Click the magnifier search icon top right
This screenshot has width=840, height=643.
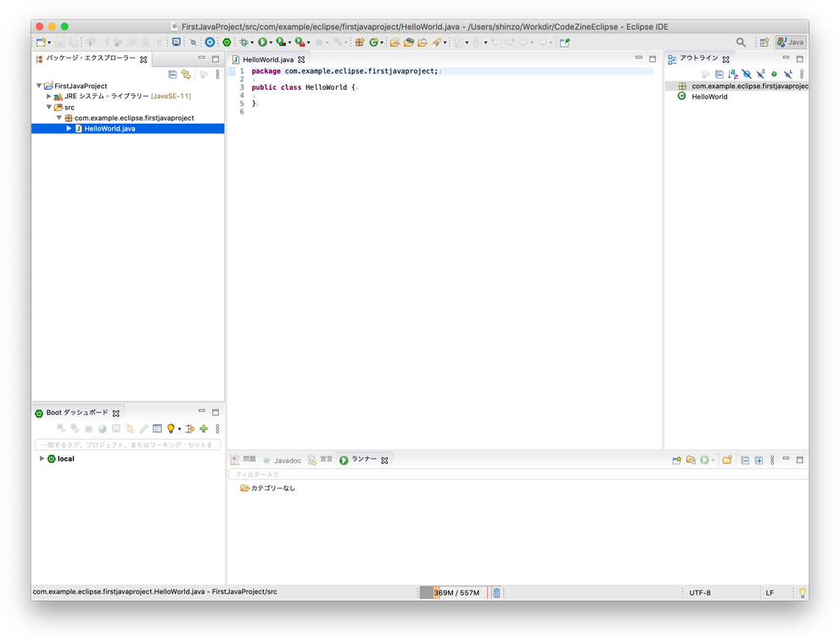[x=741, y=42]
